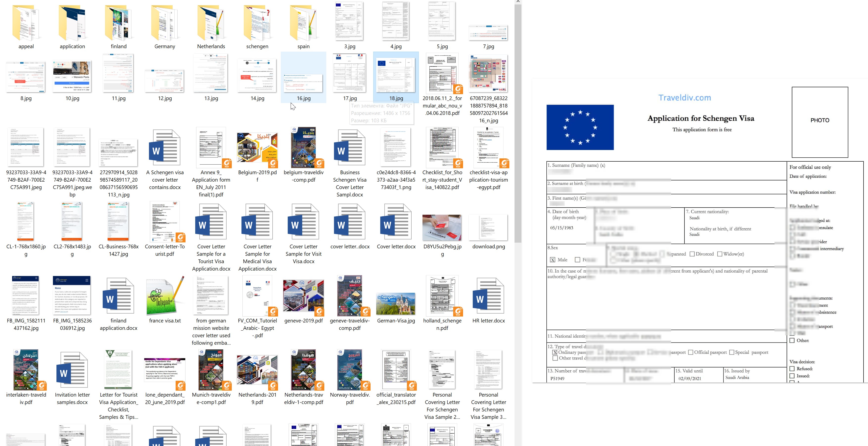Select Invitation letter samples.docx document

(x=72, y=370)
